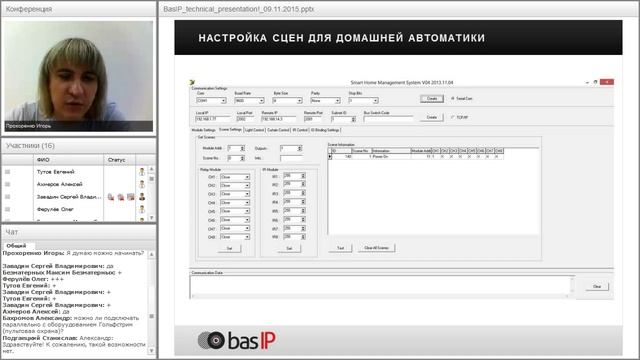Viewport: 640px width, 360px height.
Task: Click the Статус column header
Action: pyautogui.click(x=120, y=160)
